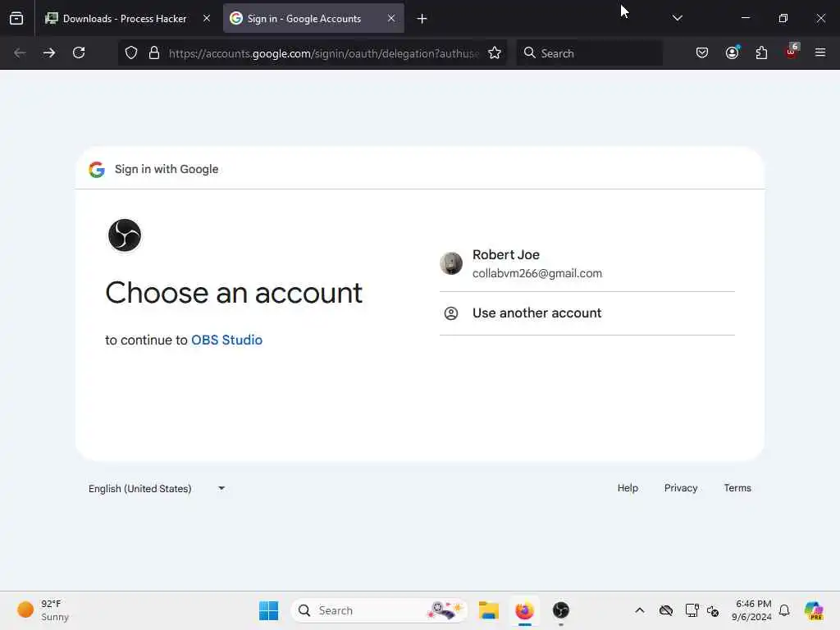Open clock and calendar 6:46 PM
This screenshot has width=840, height=630.
[x=751, y=610]
